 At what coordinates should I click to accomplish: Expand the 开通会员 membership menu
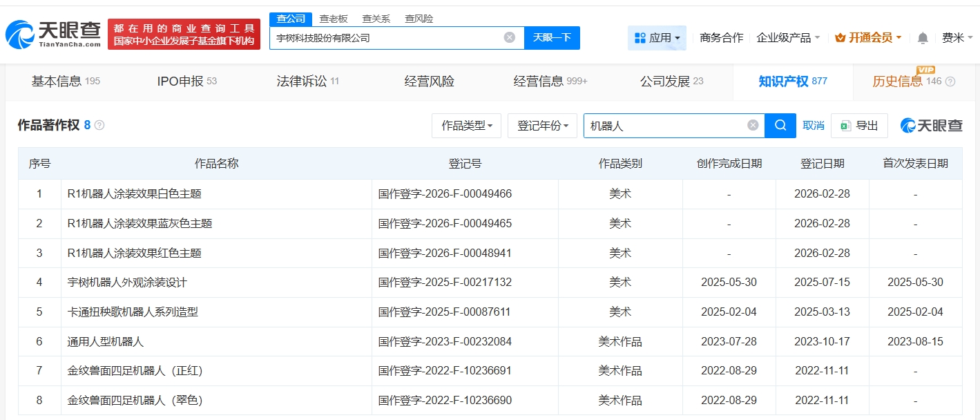click(868, 38)
